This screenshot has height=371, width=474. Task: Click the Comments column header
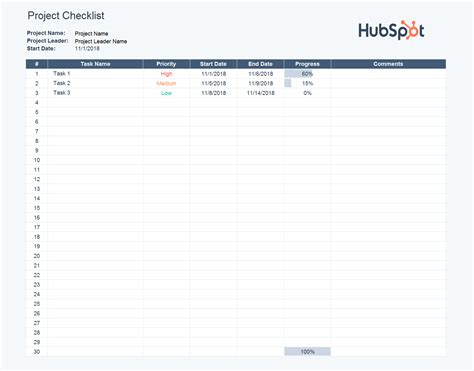point(388,64)
